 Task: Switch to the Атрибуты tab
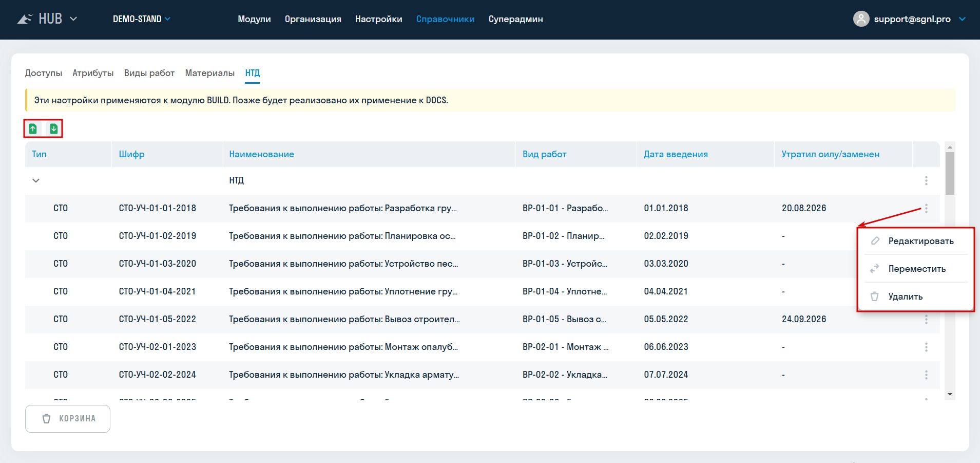tap(93, 73)
